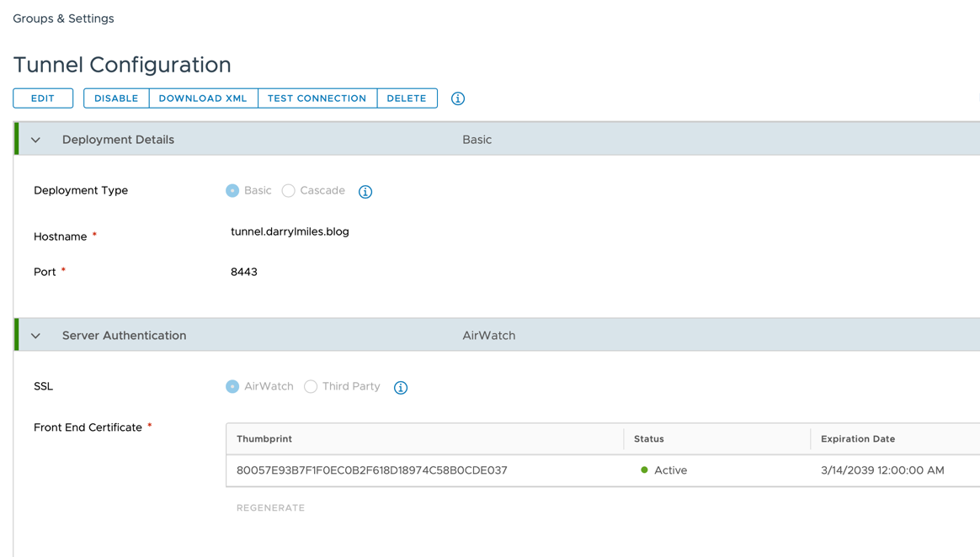Click Download XML button
This screenshot has width=980, height=557.
point(203,98)
